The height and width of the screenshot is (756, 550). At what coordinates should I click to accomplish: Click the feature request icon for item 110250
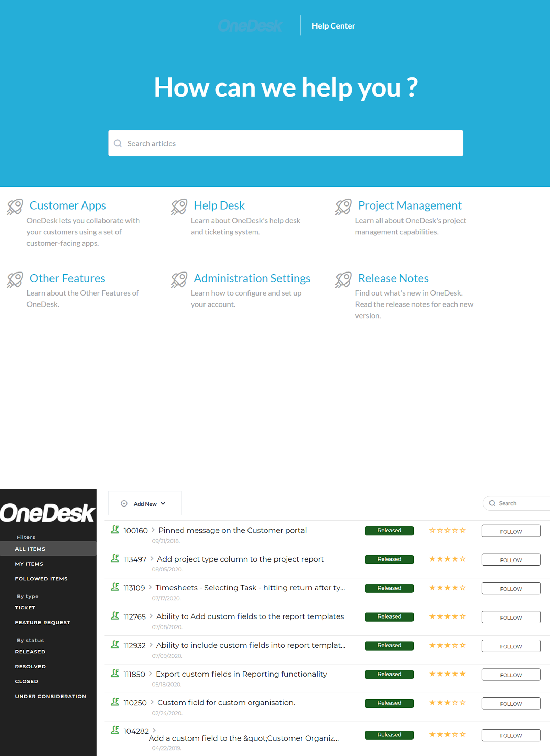pos(115,702)
